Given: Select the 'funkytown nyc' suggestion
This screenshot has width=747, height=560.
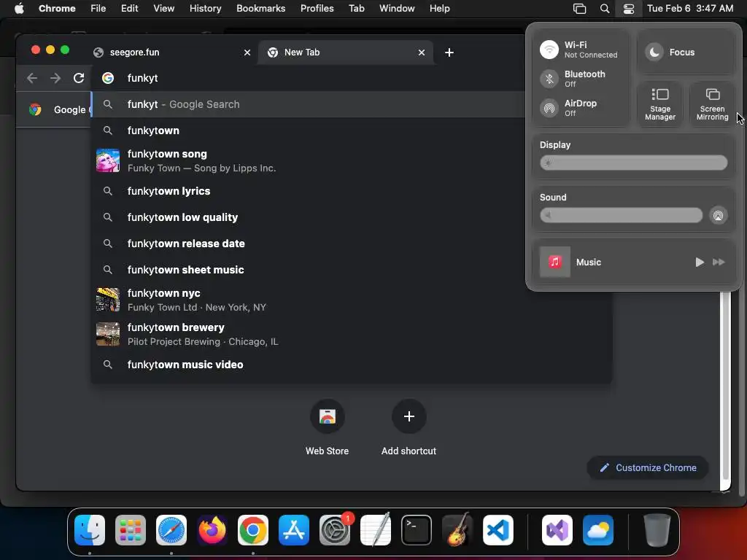Looking at the screenshot, I should 352,300.
